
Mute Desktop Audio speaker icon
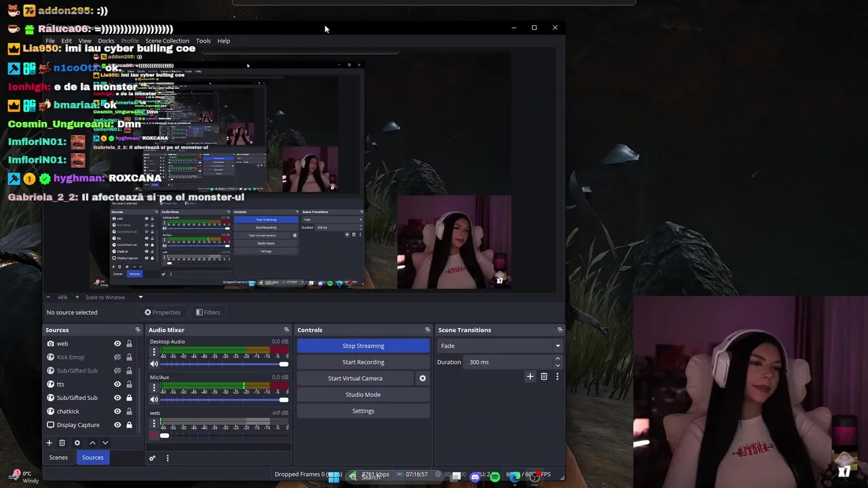(154, 364)
